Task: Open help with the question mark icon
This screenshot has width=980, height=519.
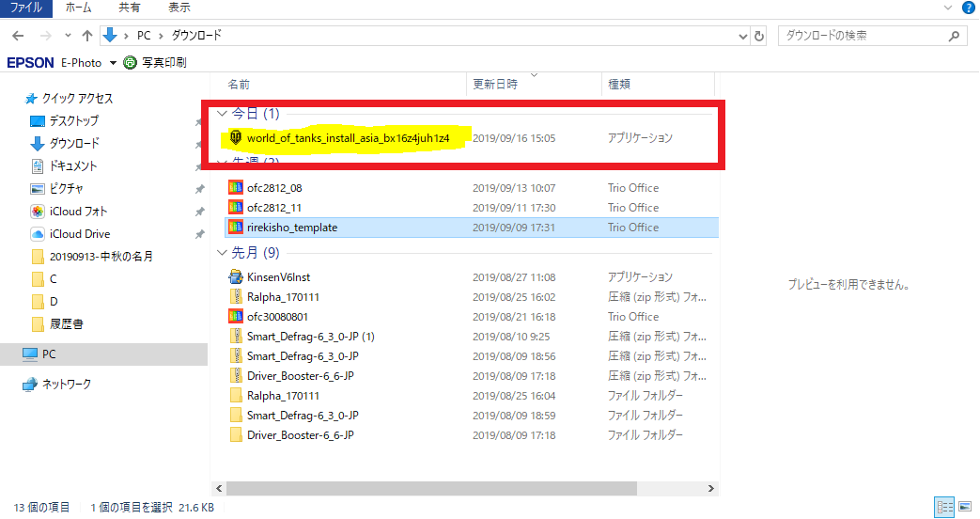Action: point(968,8)
